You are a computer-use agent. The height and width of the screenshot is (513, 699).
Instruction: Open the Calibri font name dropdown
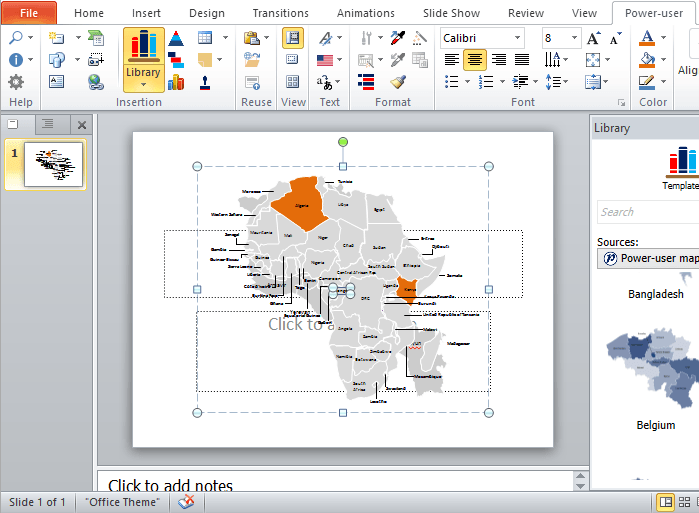tap(518, 38)
